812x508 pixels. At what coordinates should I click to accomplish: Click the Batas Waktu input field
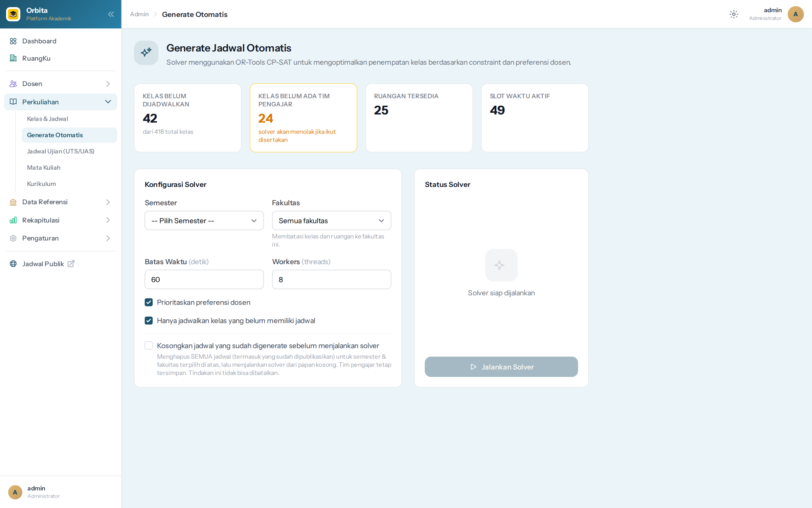tap(204, 280)
